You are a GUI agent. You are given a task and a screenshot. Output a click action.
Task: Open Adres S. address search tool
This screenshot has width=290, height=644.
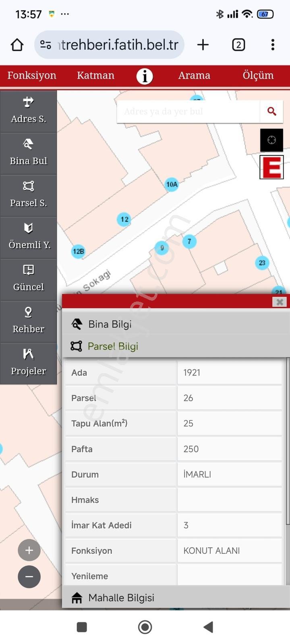pos(28,111)
